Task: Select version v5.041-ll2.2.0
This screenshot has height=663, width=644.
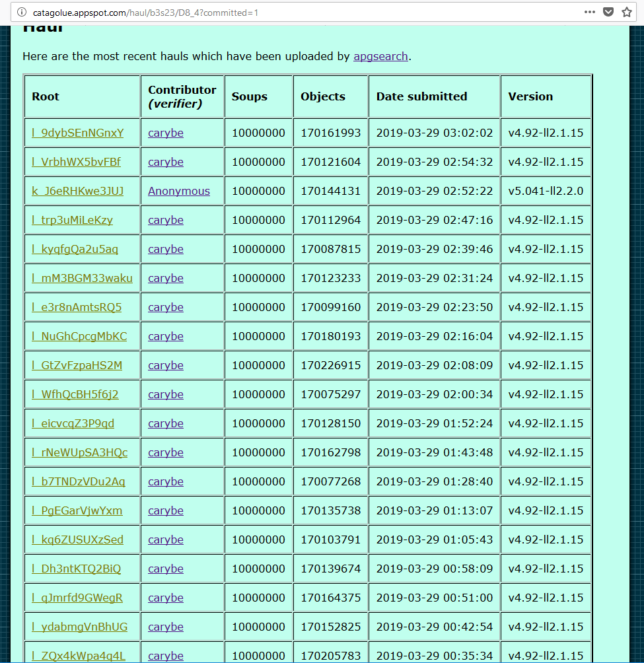Action: point(546,191)
